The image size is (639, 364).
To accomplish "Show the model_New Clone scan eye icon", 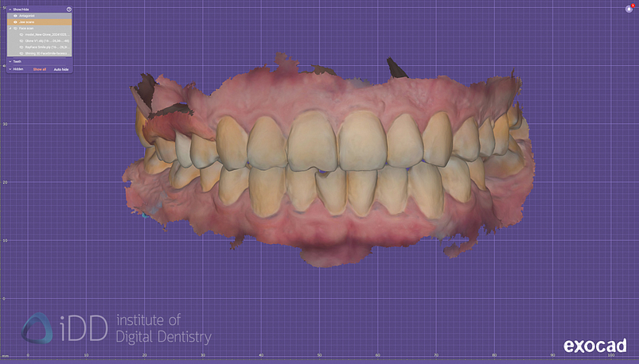I will 21,35.
